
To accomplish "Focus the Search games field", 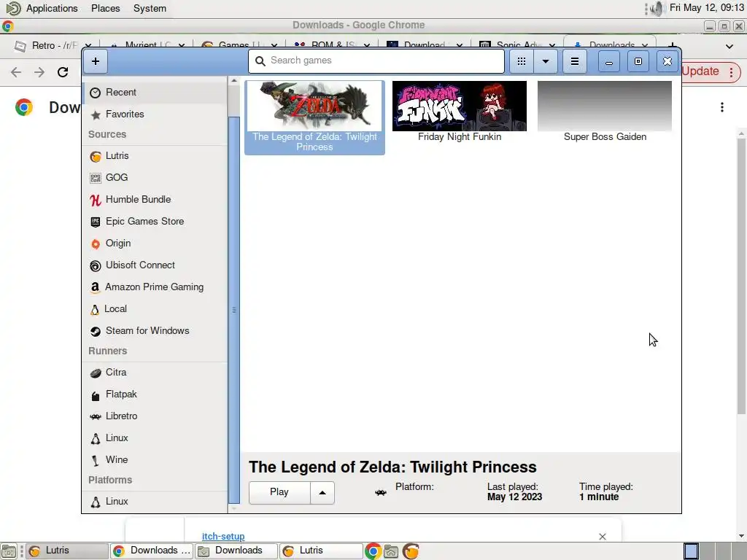I will (376, 61).
